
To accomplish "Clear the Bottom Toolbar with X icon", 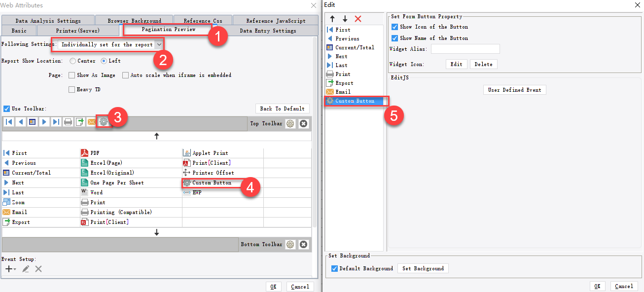I will click(x=304, y=244).
